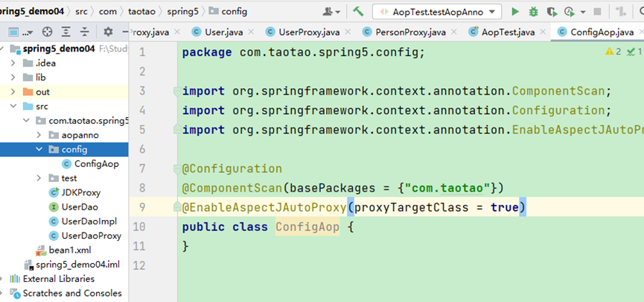This screenshot has width=644, height=302.
Task: Click the Build project hammer icon
Action: [358, 12]
